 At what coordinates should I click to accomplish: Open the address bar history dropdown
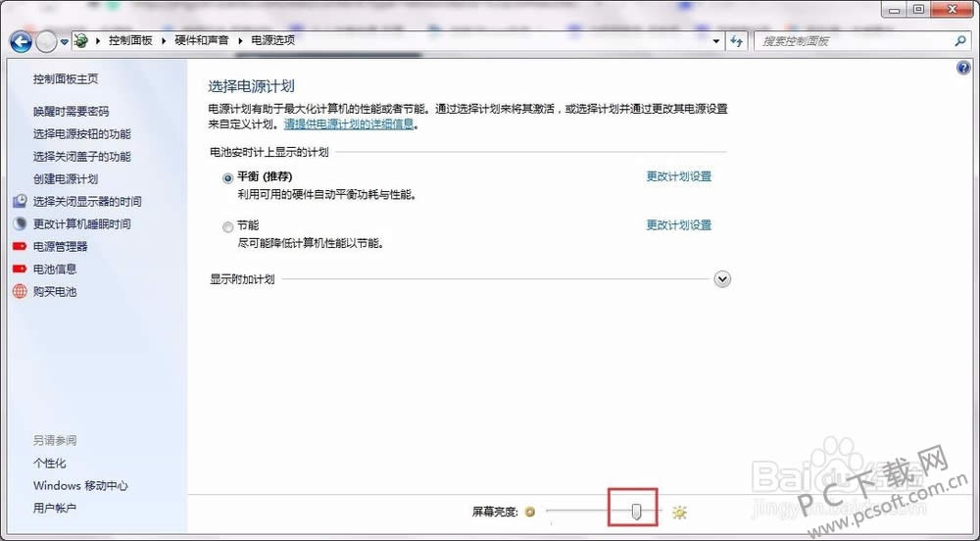716,41
